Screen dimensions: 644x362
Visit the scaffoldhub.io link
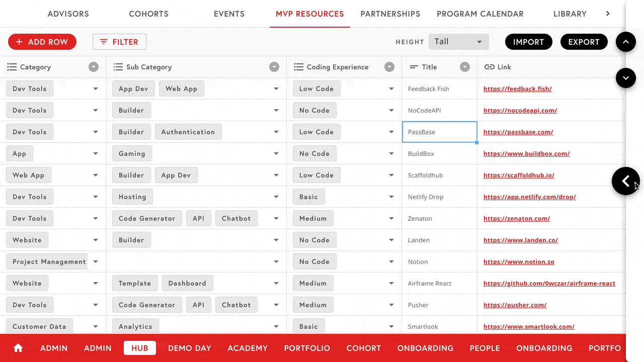point(519,175)
